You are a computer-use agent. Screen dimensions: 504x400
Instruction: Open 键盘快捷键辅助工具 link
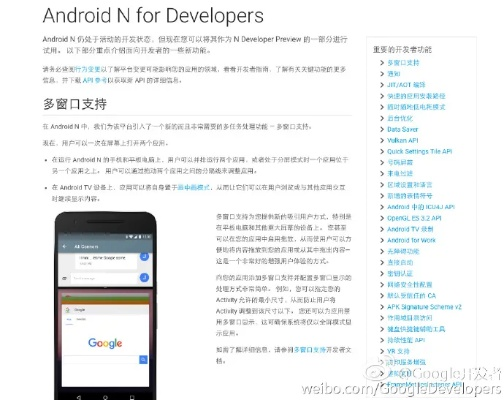coord(416,329)
